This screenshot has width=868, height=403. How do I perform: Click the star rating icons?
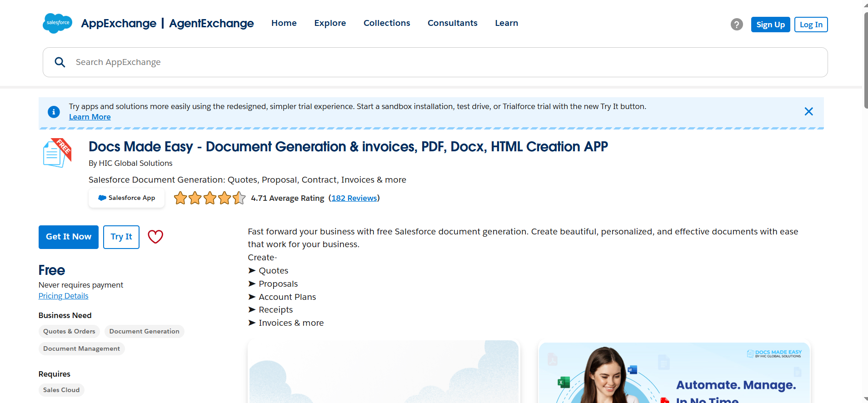[x=210, y=198]
